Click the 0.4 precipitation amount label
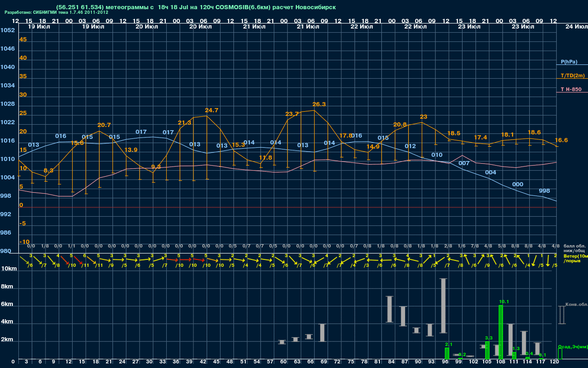The height and width of the screenshot is (368, 588). 529,354
